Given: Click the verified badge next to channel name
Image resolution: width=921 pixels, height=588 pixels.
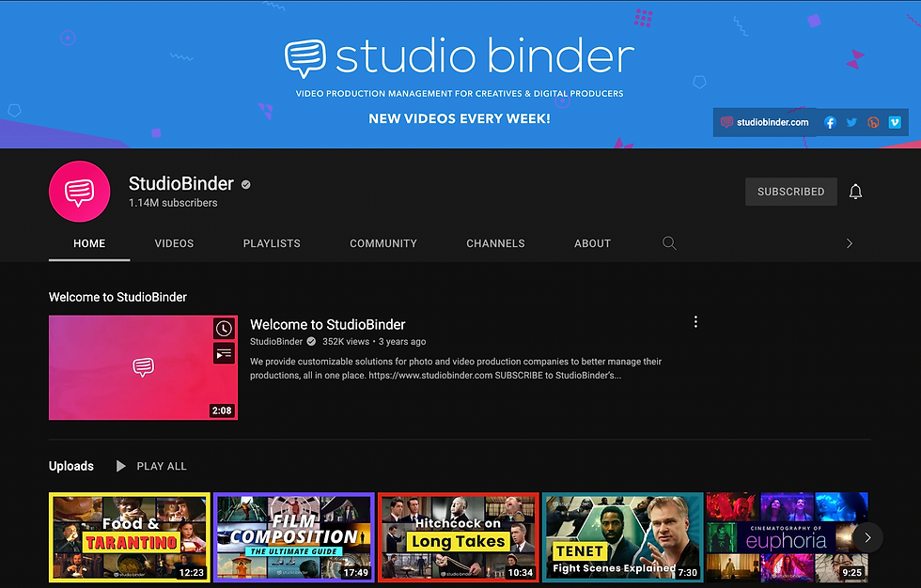Looking at the screenshot, I should [x=246, y=184].
